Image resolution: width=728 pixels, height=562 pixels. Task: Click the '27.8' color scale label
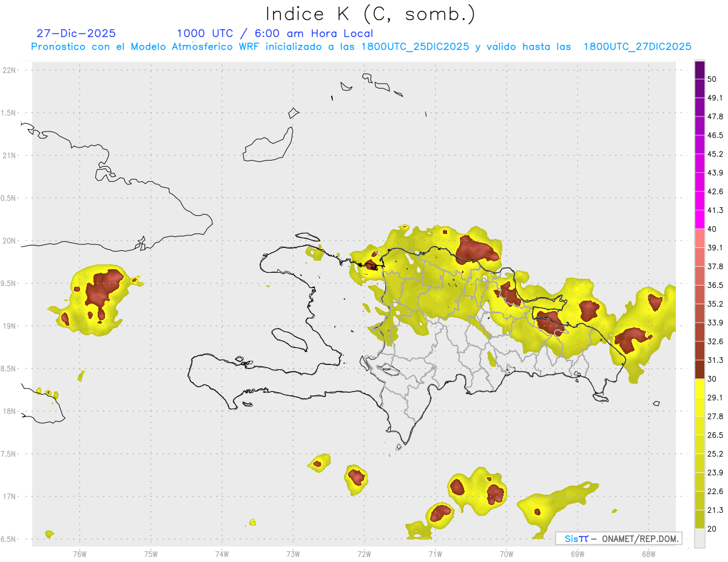pos(715,416)
